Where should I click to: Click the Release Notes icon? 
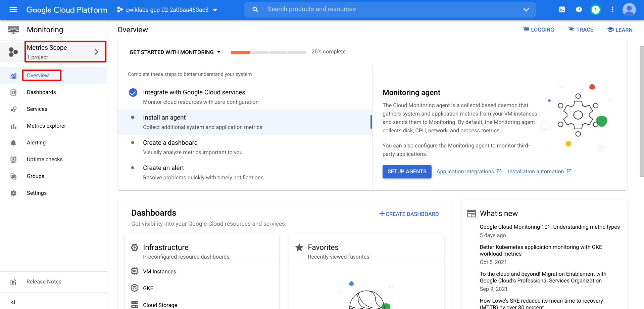click(13, 282)
